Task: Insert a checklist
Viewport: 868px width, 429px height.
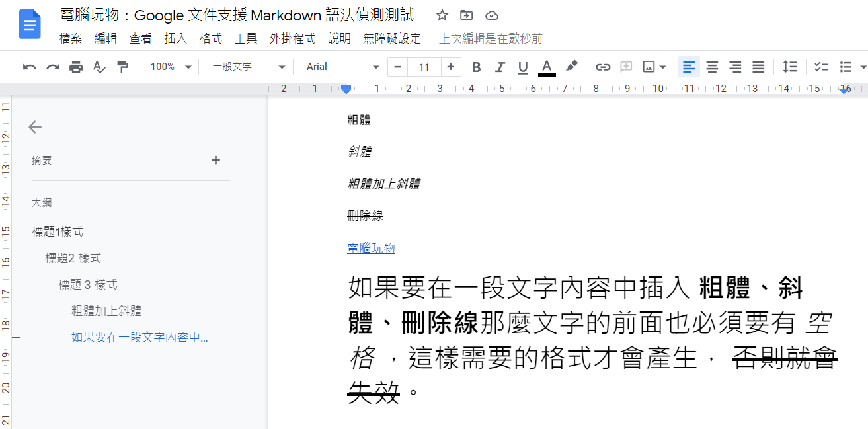Action: pos(821,67)
